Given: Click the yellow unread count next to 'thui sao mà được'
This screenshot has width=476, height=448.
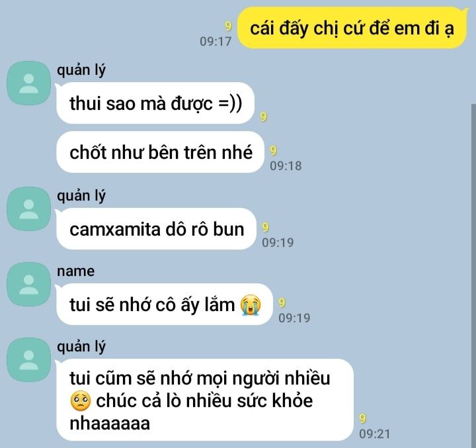Looking at the screenshot, I should point(264,116).
